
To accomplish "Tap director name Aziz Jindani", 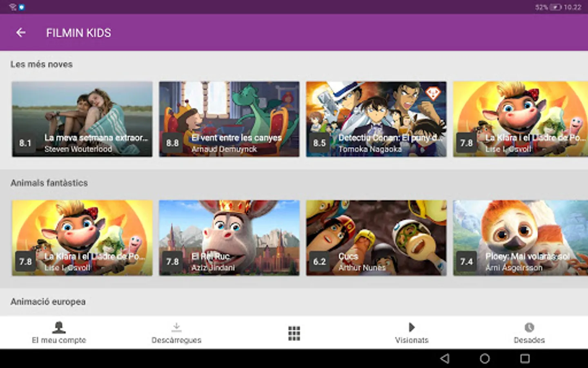I will click(x=213, y=268).
